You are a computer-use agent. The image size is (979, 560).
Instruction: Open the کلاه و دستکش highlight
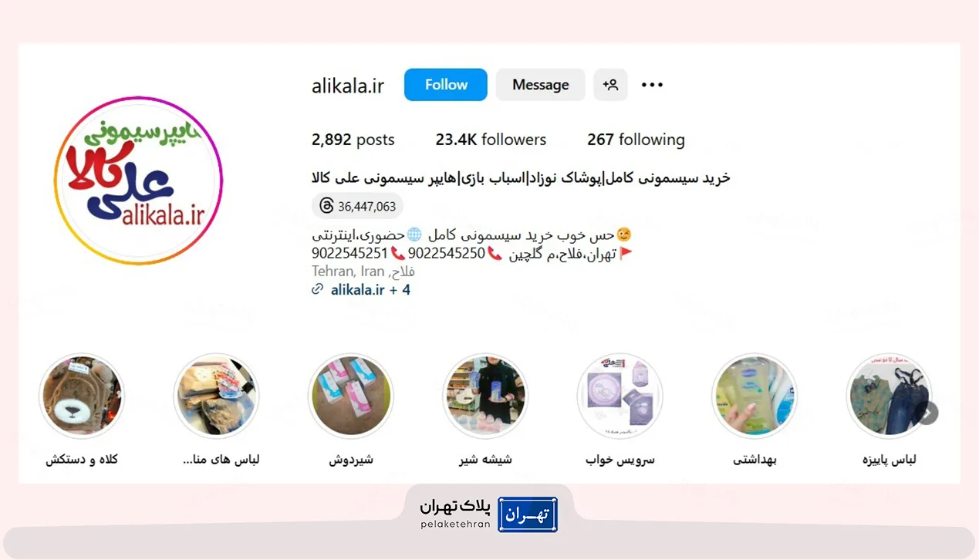coord(82,396)
